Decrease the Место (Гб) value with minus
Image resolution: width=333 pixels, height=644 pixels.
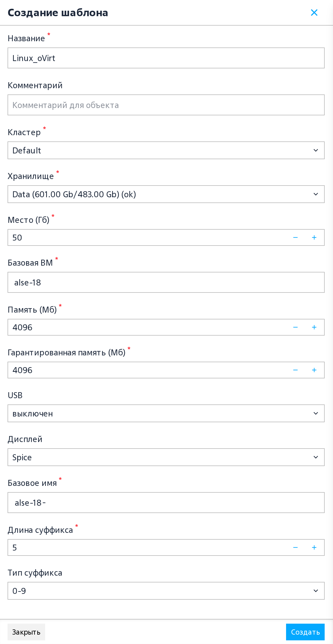(295, 237)
